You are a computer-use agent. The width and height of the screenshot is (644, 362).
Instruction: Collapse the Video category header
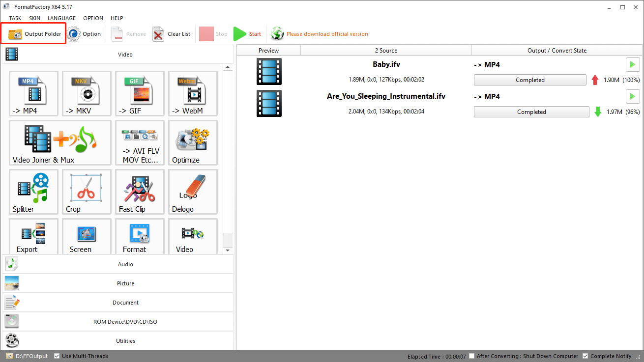[x=117, y=55]
